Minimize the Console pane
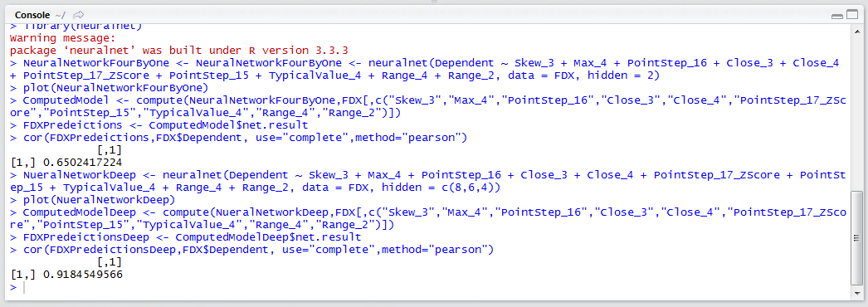 point(836,15)
